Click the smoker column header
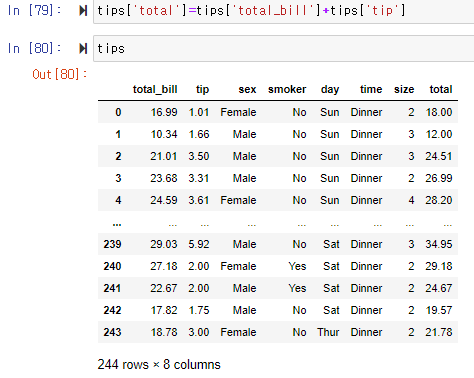The image size is (474, 378). [287, 89]
